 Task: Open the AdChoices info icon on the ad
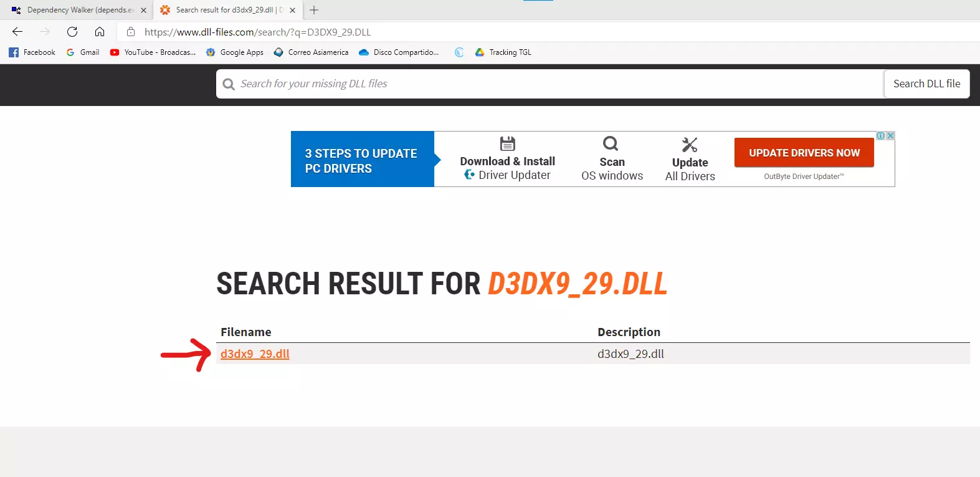coord(881,135)
